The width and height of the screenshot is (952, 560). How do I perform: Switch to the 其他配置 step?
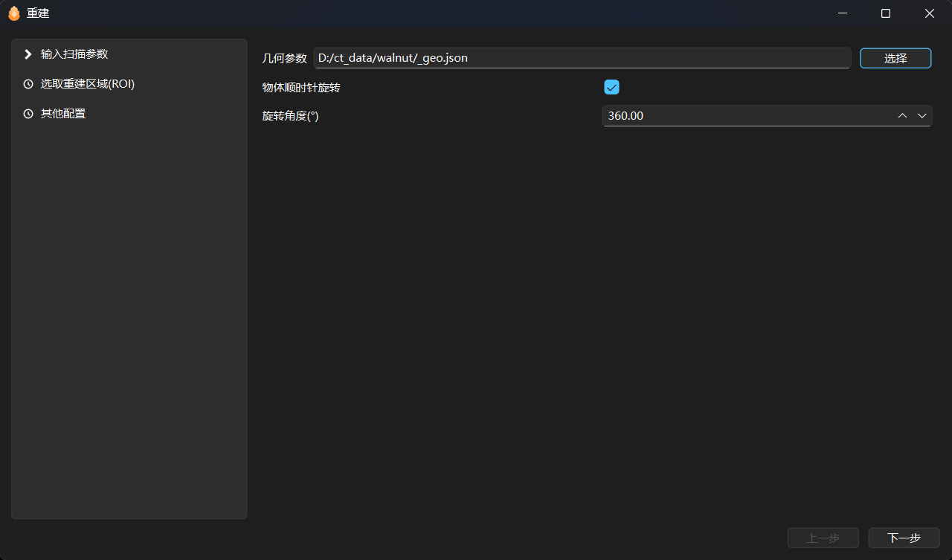[x=63, y=114]
